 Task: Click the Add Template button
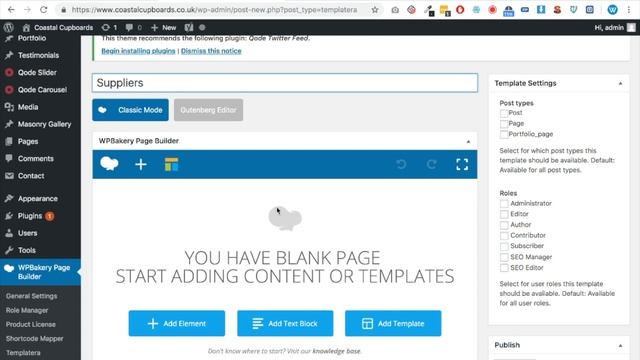point(393,323)
